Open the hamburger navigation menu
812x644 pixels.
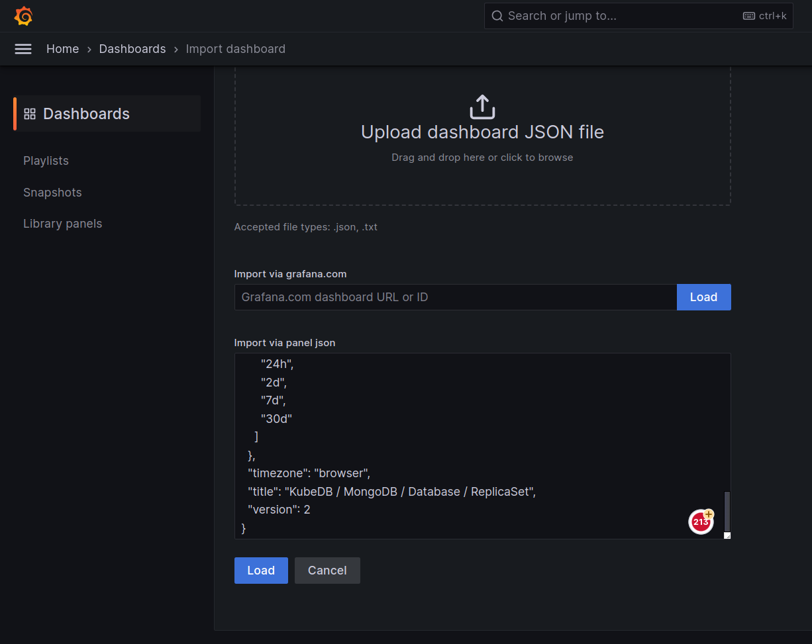pyautogui.click(x=23, y=48)
